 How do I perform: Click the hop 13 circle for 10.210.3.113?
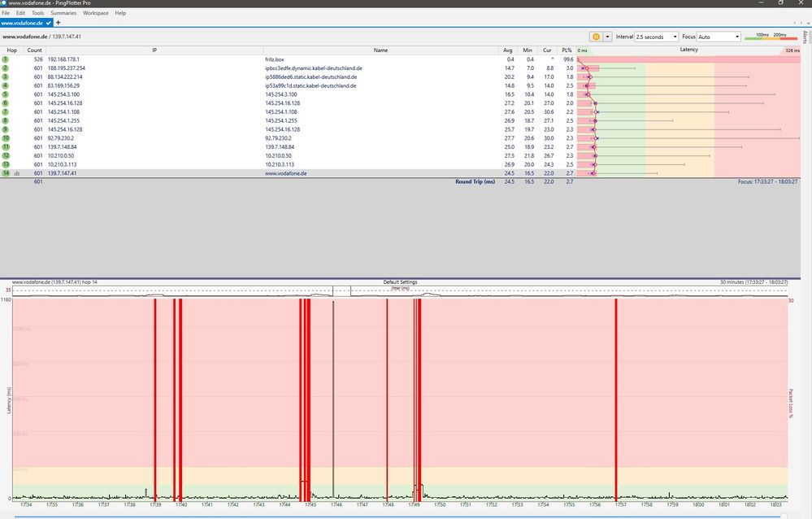click(5, 164)
